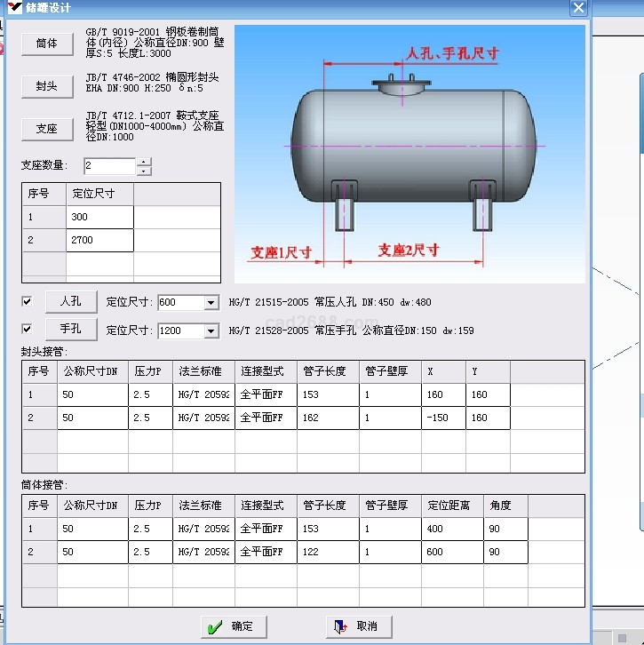The width and height of the screenshot is (644, 645).
Task: Click the green checkmark icon on 确定
Action: click(214, 626)
